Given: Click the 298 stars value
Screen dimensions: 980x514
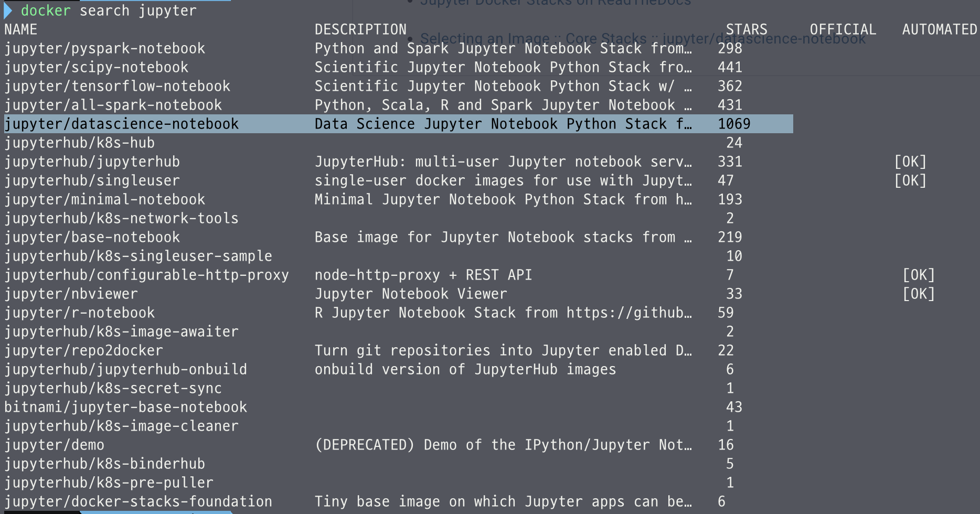Looking at the screenshot, I should pyautogui.click(x=730, y=48).
